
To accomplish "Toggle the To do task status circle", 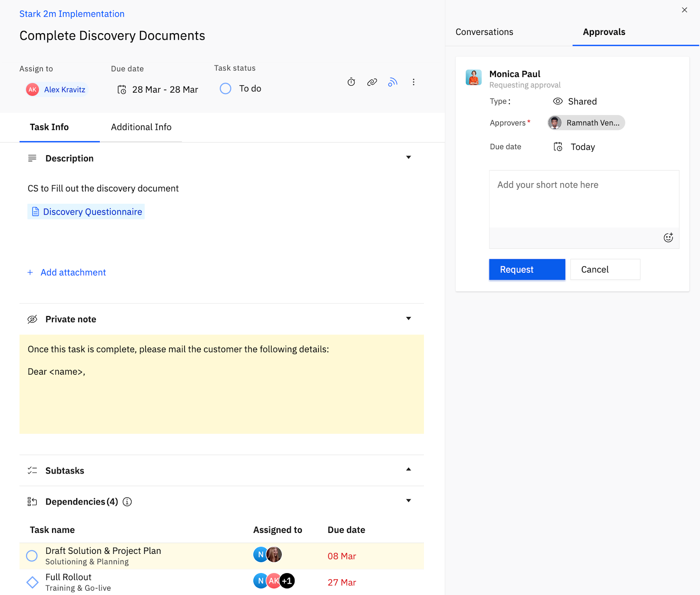I will click(x=225, y=89).
